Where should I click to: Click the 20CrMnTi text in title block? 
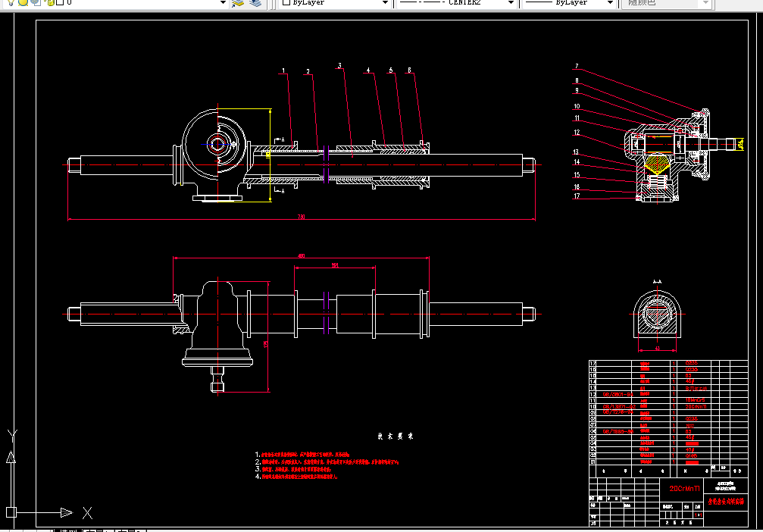pos(685,488)
